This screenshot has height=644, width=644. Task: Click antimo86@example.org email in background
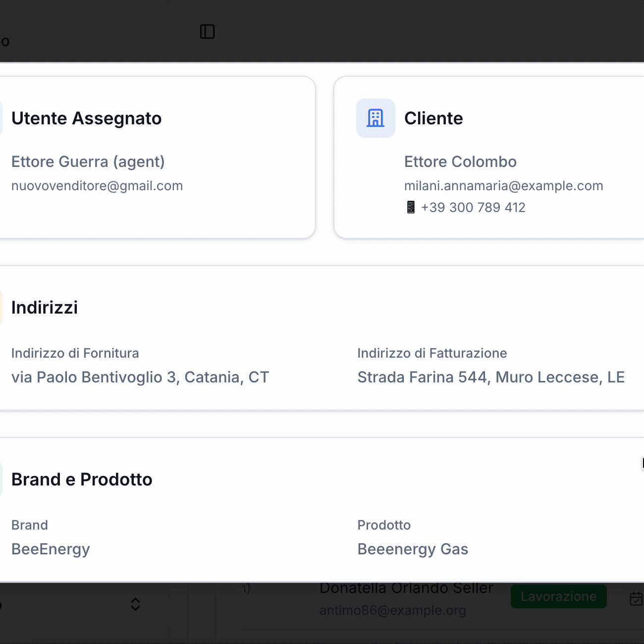click(392, 610)
